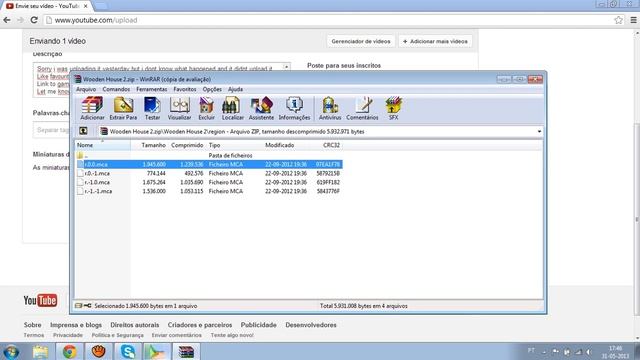Click browser back arrow
Image resolution: width=640 pixels, height=360 pixels.
(7, 20)
